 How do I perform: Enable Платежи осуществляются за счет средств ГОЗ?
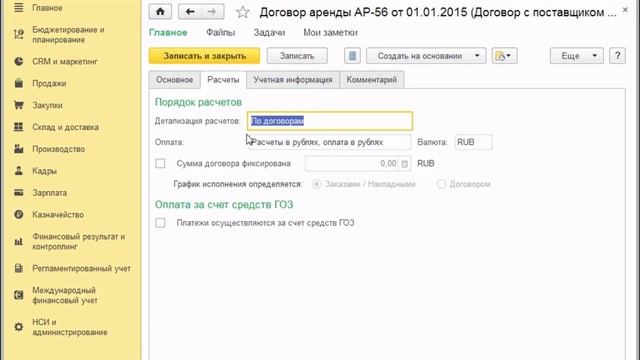[160, 223]
